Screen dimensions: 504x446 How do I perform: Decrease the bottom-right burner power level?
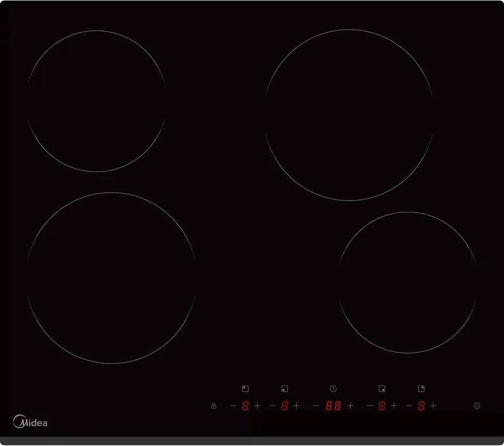pyautogui.click(x=370, y=406)
